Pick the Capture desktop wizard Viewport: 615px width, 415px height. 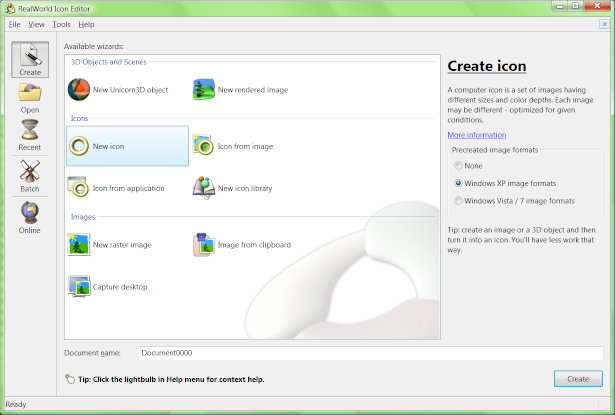[108, 287]
